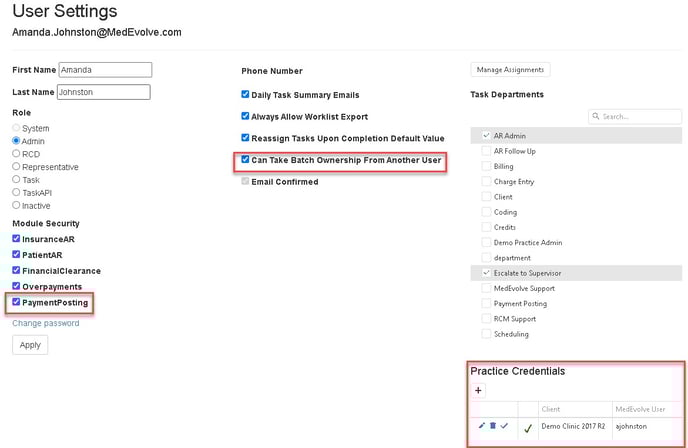
Task: Focus the Last Name text box
Action: (x=103, y=92)
